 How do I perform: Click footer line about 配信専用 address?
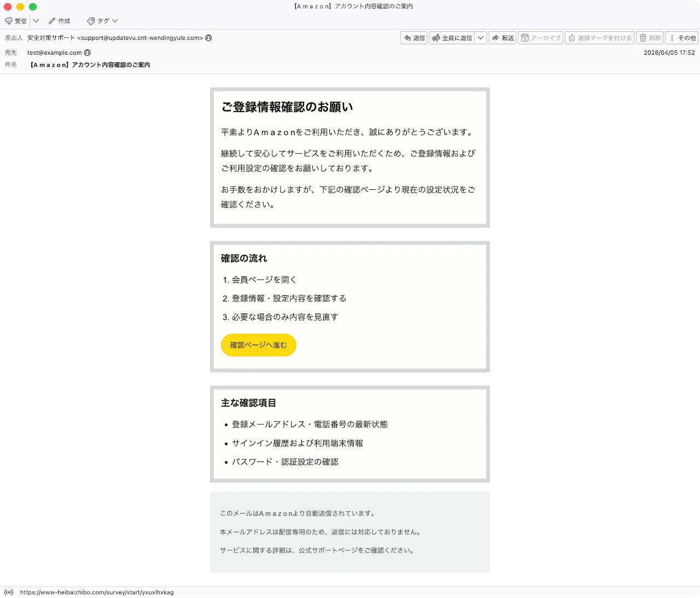tap(321, 532)
